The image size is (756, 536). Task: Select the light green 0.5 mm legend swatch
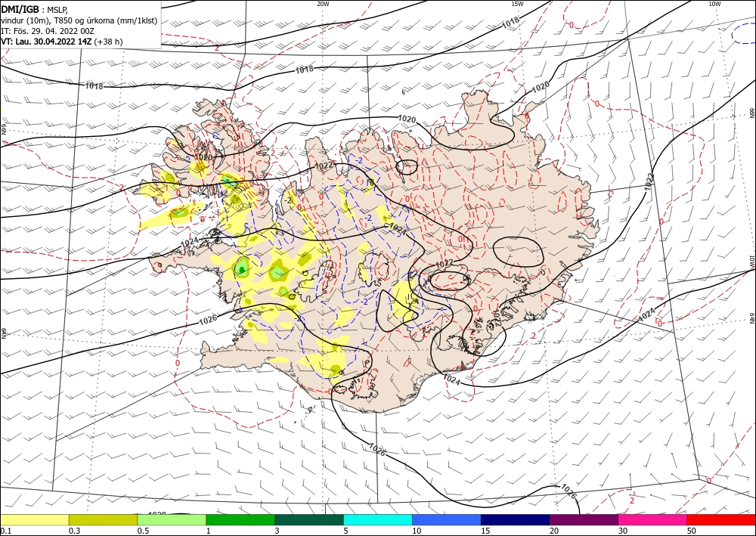tap(172, 519)
